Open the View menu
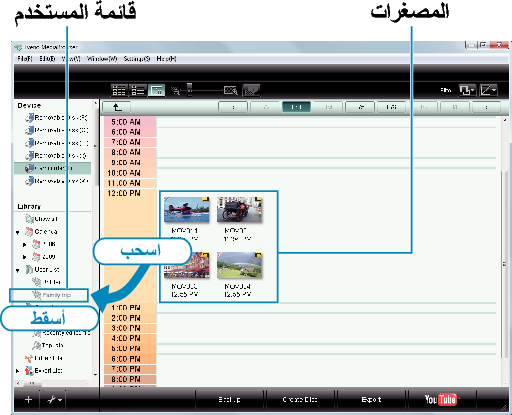 (x=71, y=59)
